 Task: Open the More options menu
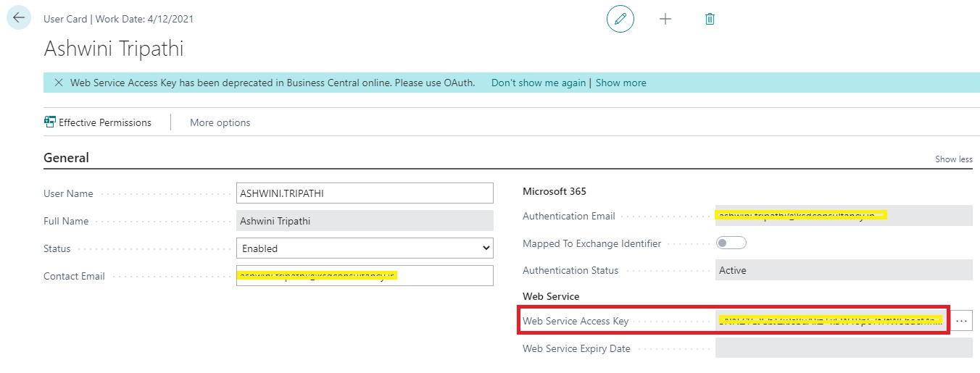tap(220, 122)
